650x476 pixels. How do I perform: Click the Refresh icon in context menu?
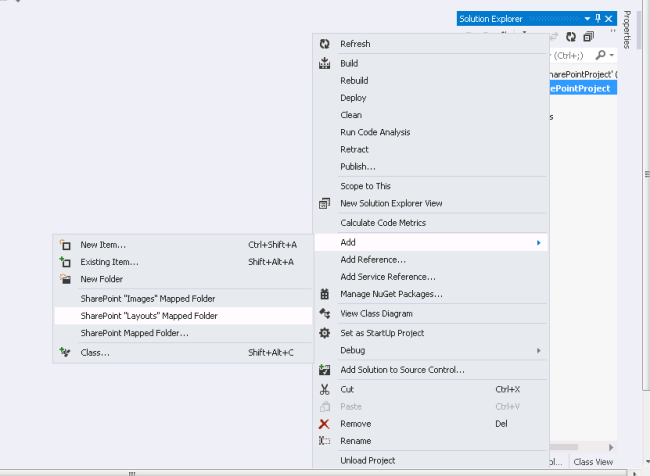325,44
